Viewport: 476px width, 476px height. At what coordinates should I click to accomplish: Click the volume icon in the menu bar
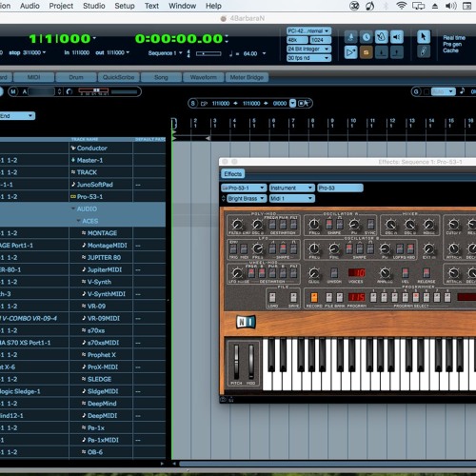coord(451,6)
